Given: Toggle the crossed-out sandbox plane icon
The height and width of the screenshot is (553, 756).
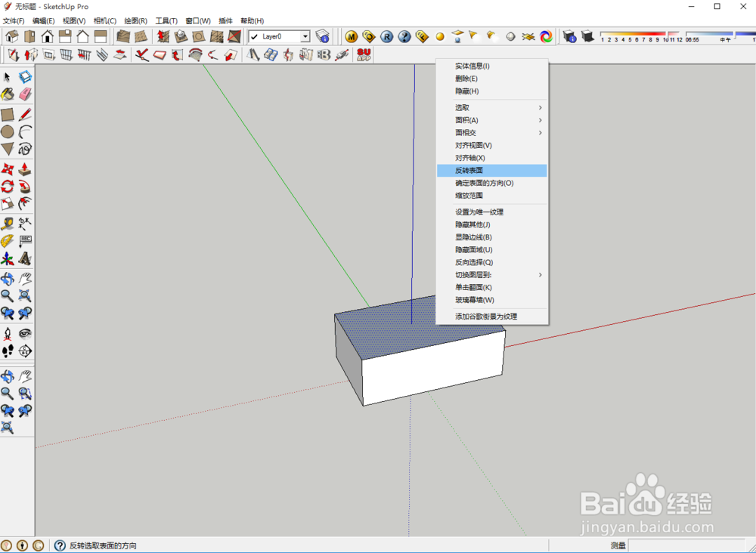Looking at the screenshot, I should pyautogui.click(x=234, y=36).
